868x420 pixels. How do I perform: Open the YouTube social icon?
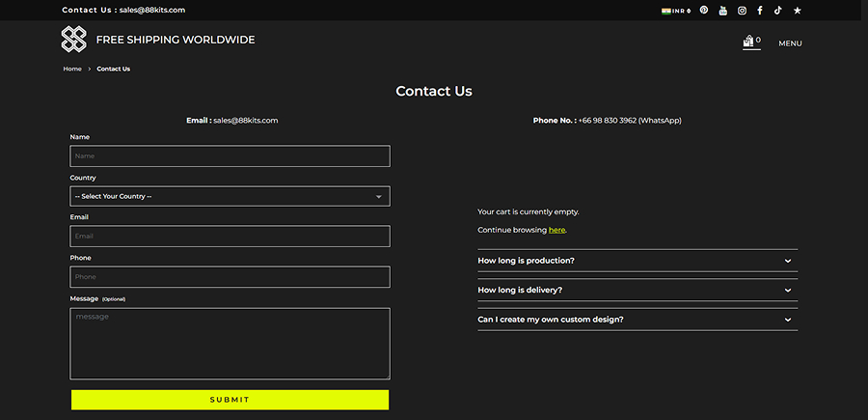click(x=723, y=11)
